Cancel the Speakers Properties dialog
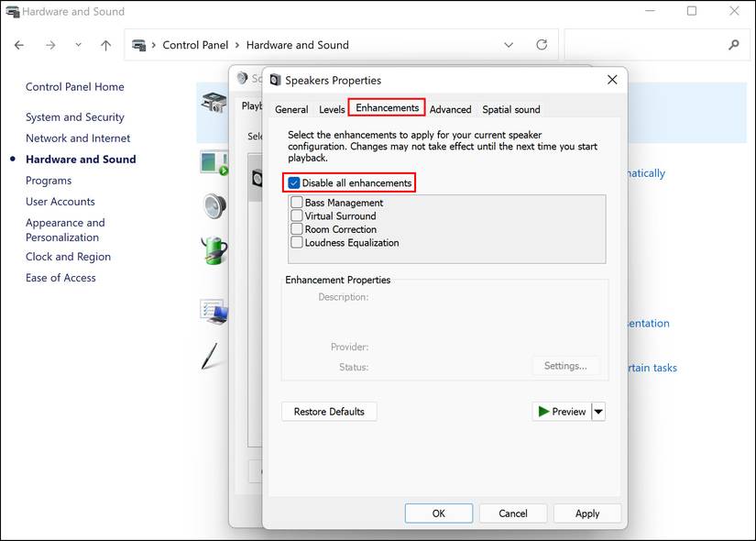 pos(513,513)
